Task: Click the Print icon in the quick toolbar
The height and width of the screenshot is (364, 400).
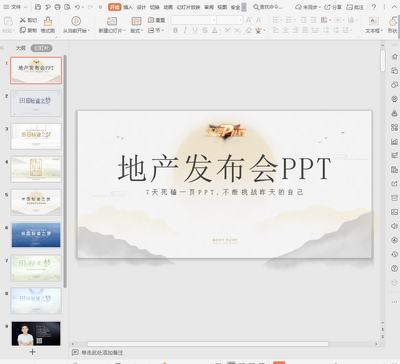Action: [x=57, y=7]
